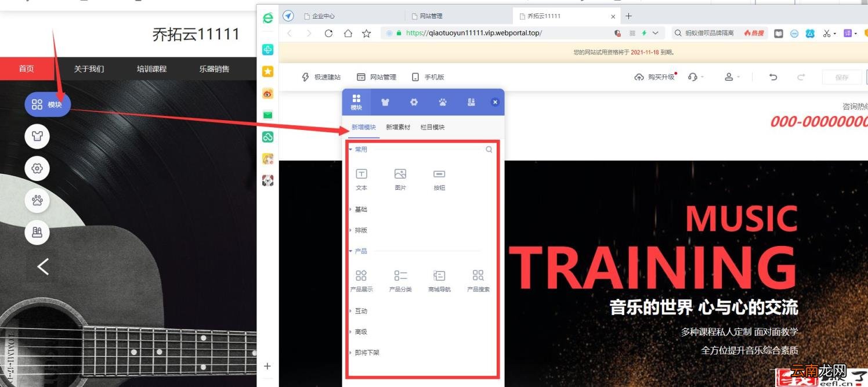
Task: Switch to the 企业中心 browser tab
Action: (352, 16)
